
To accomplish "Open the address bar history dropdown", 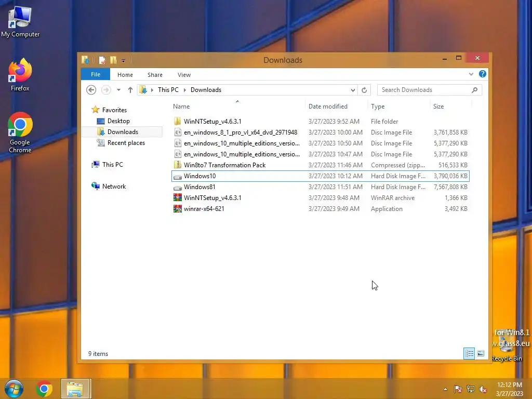I will [353, 90].
